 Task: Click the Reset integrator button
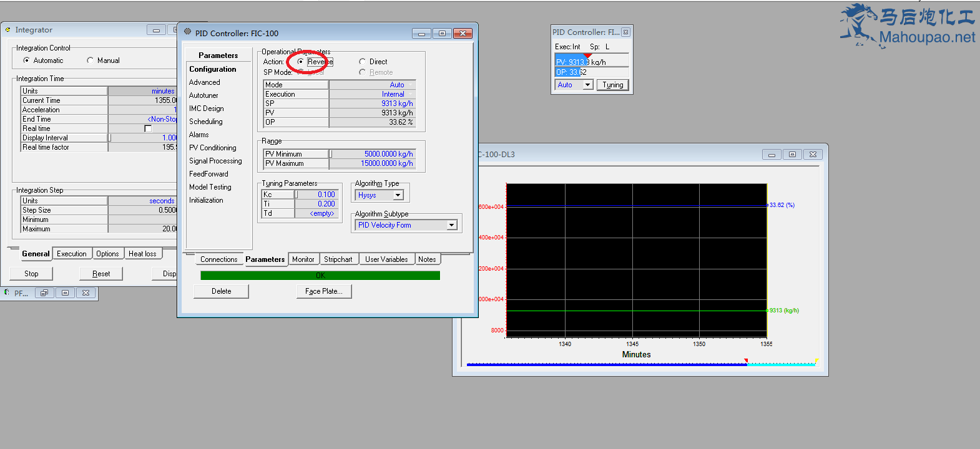[101, 274]
